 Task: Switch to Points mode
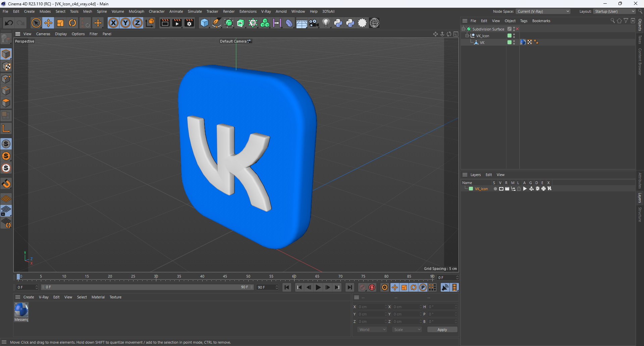(6, 79)
